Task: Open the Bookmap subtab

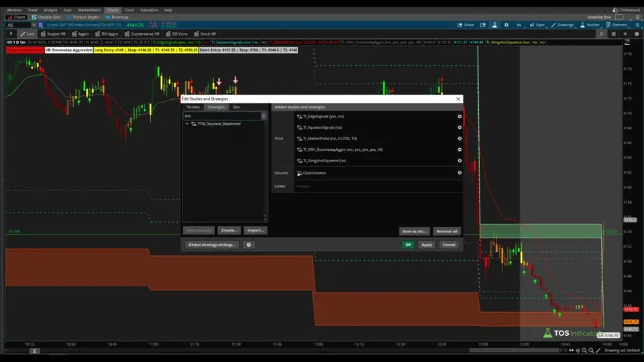Action: pos(117,17)
